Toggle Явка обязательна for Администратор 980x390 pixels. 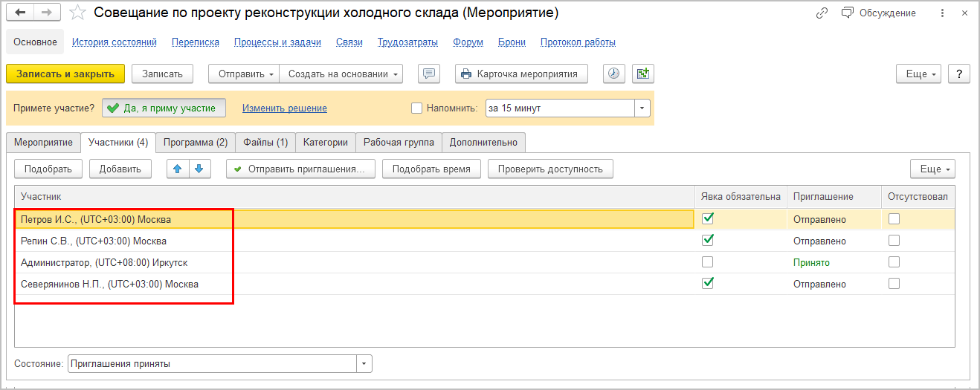tap(708, 262)
